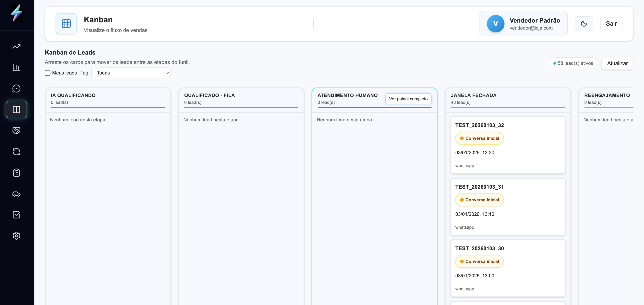Image resolution: width=644 pixels, height=305 pixels.
Task: Click the green 58 lead(s) ativos indicator
Action: coord(573,63)
